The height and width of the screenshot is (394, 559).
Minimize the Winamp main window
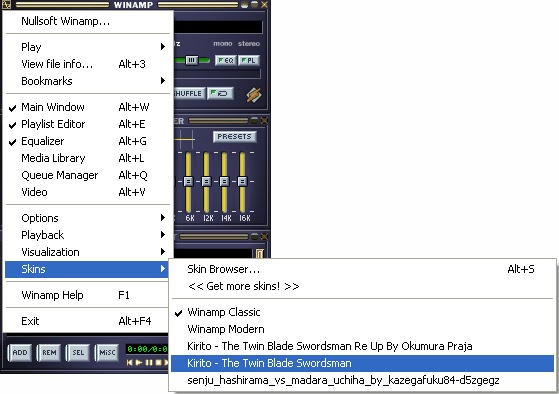pos(244,5)
